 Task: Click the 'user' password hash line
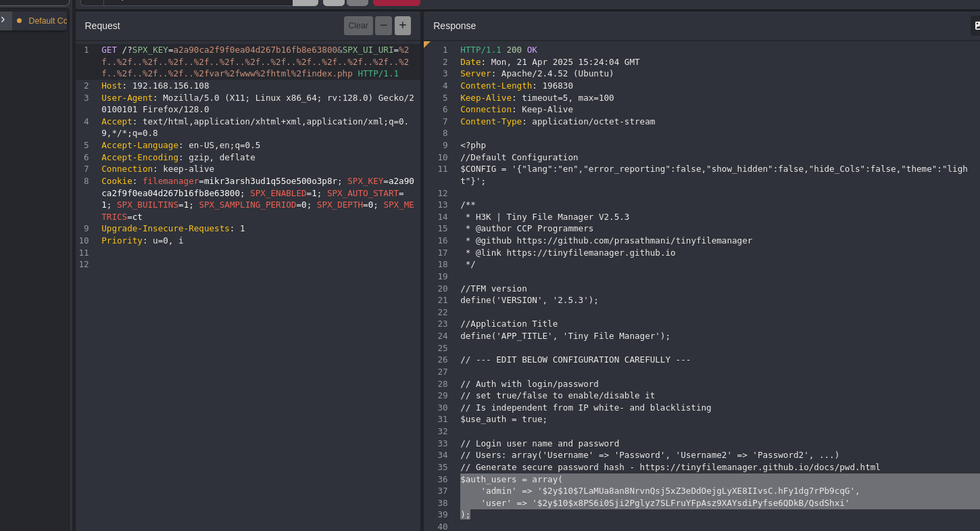pyautogui.click(x=665, y=503)
